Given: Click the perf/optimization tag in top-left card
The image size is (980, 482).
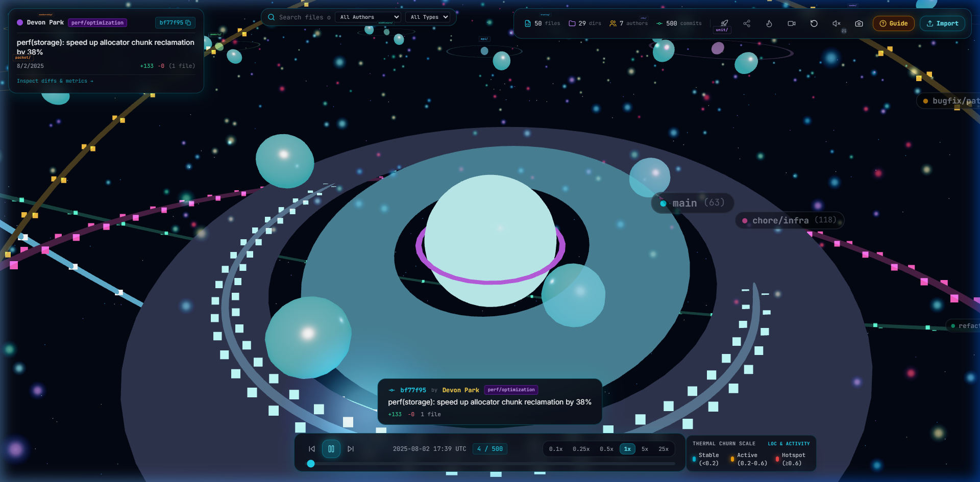Looking at the screenshot, I should pyautogui.click(x=97, y=22).
